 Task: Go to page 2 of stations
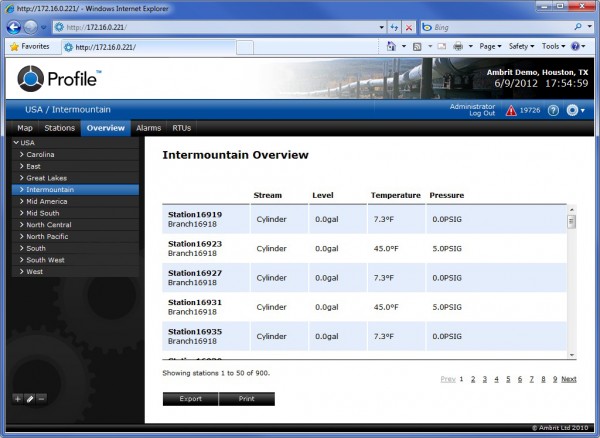[473, 379]
